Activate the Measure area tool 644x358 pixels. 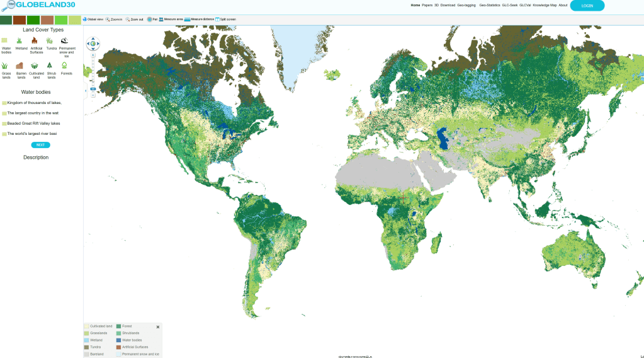(171, 20)
